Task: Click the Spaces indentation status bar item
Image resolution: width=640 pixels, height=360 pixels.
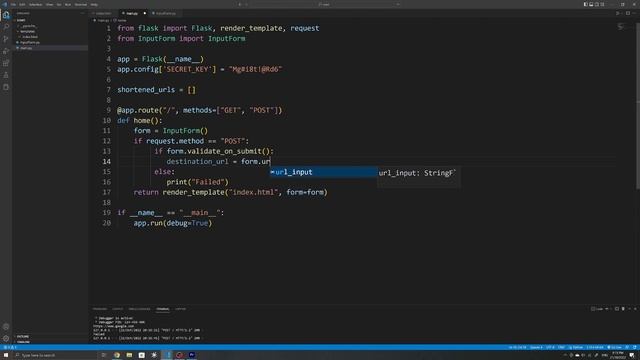Action: click(x=536, y=347)
